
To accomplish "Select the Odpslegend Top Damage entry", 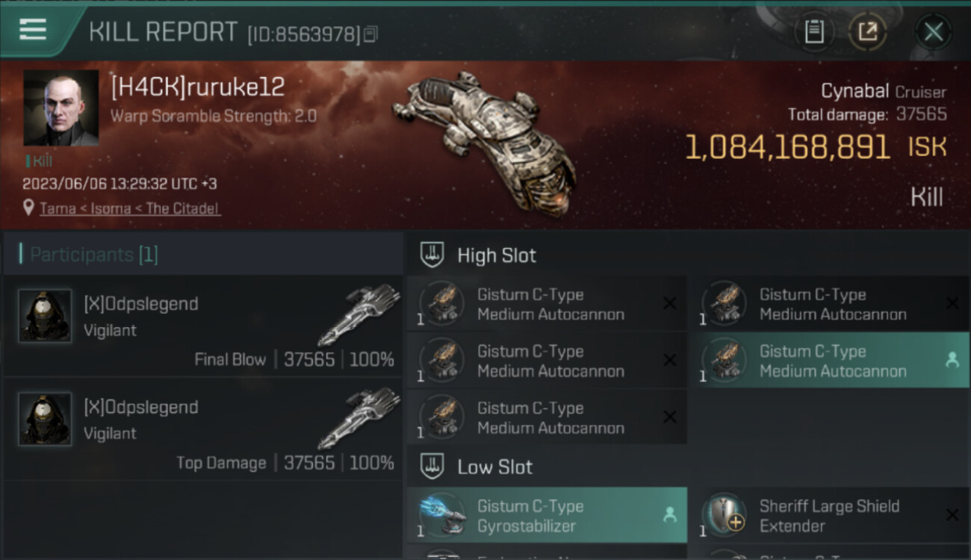I will tap(203, 428).
